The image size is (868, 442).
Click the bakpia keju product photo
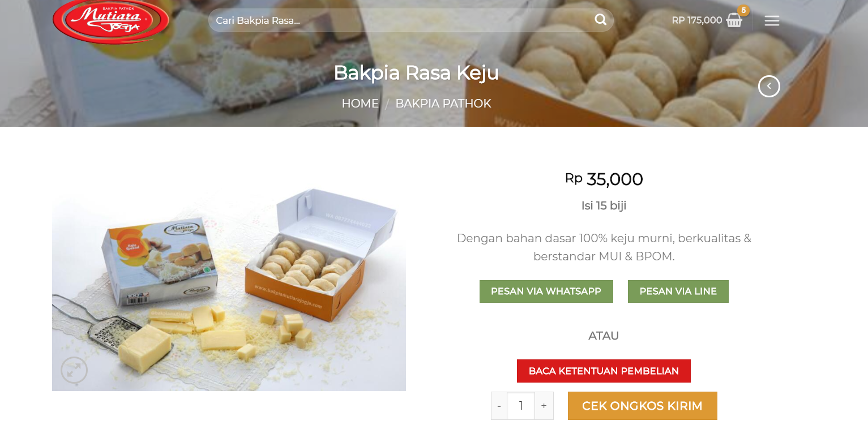(x=229, y=288)
